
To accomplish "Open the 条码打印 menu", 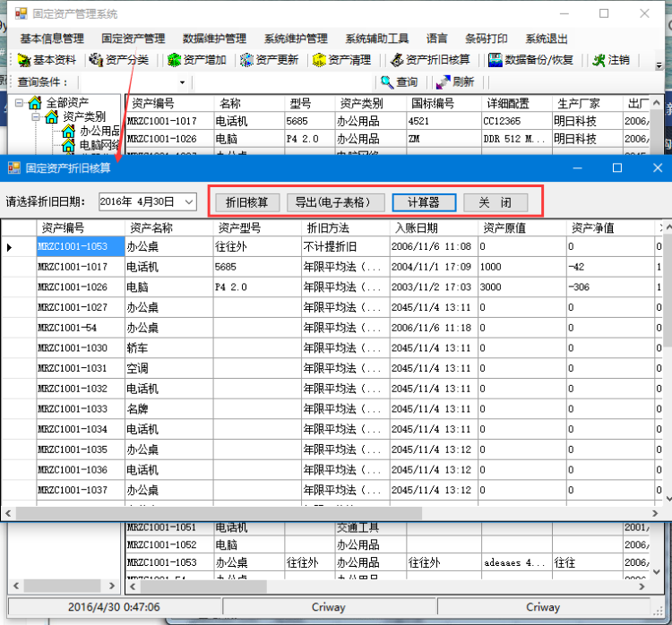I will (x=486, y=39).
